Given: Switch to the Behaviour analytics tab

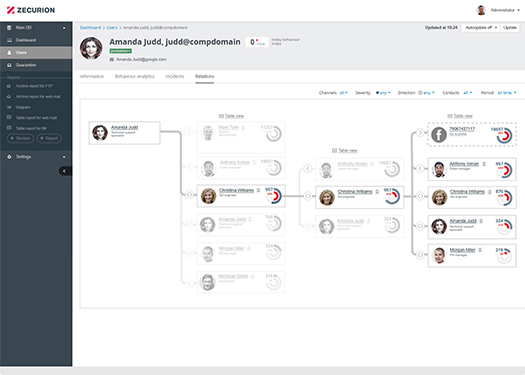Looking at the screenshot, I should point(135,76).
